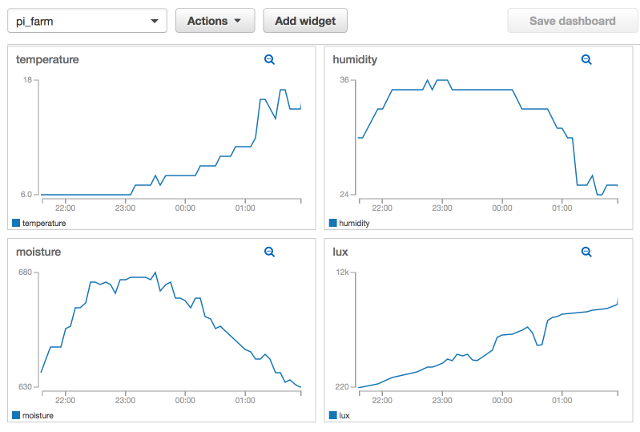
Task: Toggle the humidity legend swatch
Action: 333,223
